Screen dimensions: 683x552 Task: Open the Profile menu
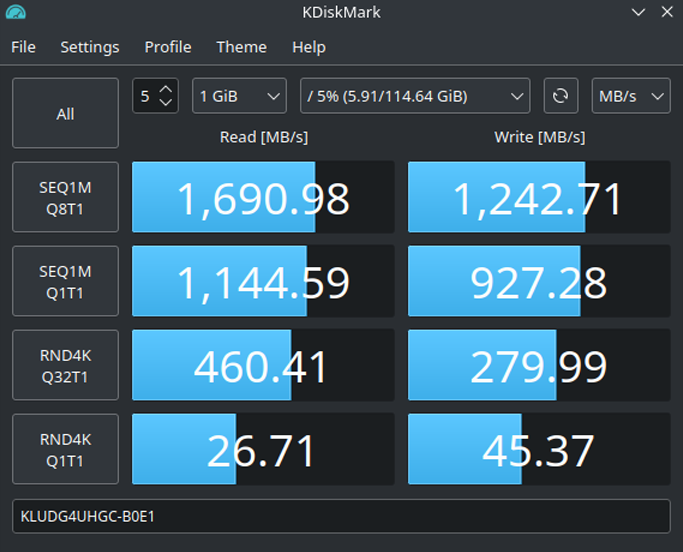click(x=167, y=47)
